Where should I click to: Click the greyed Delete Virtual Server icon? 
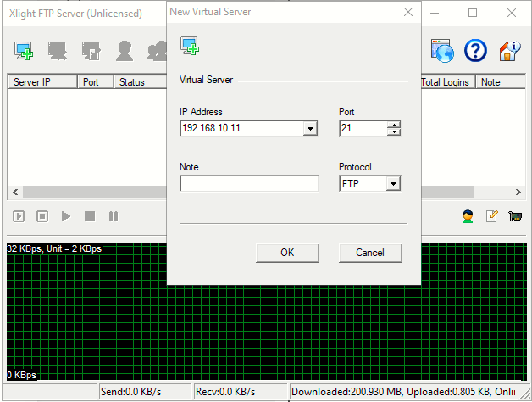pyautogui.click(x=58, y=51)
